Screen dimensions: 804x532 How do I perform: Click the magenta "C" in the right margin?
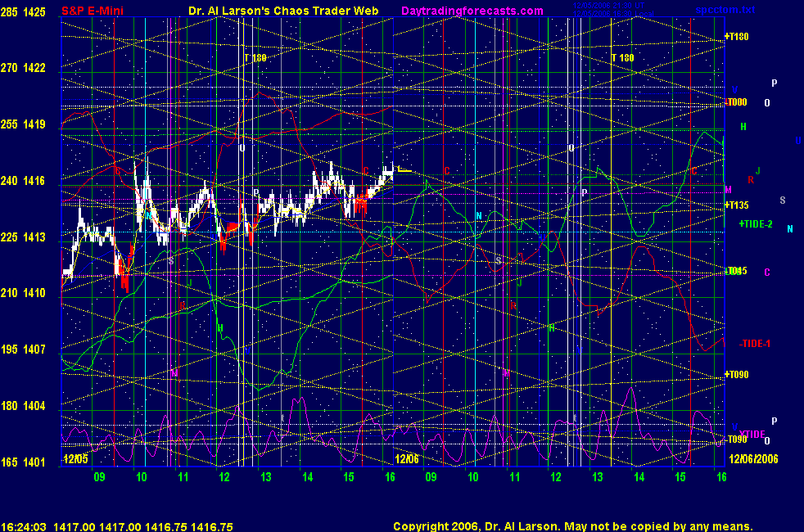click(x=767, y=273)
